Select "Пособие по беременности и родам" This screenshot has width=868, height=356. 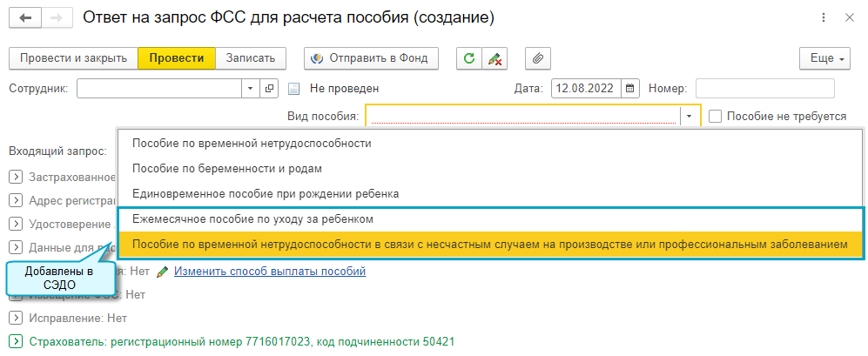tap(226, 168)
